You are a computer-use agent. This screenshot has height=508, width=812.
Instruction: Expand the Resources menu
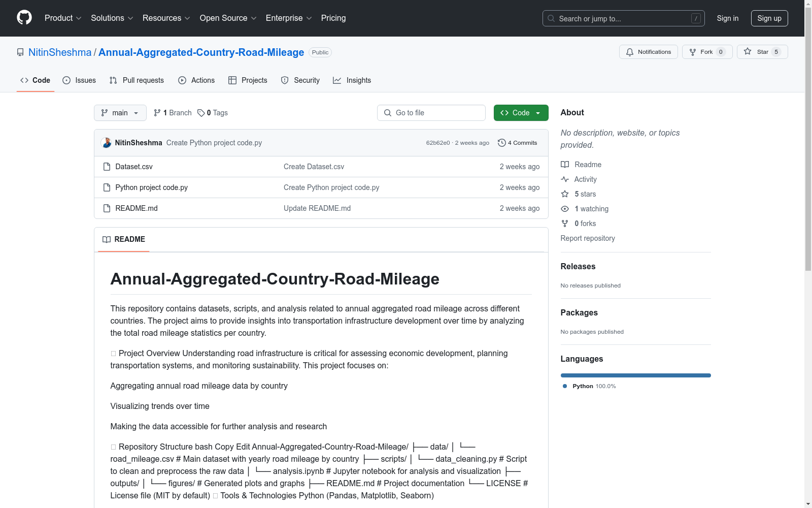click(166, 18)
